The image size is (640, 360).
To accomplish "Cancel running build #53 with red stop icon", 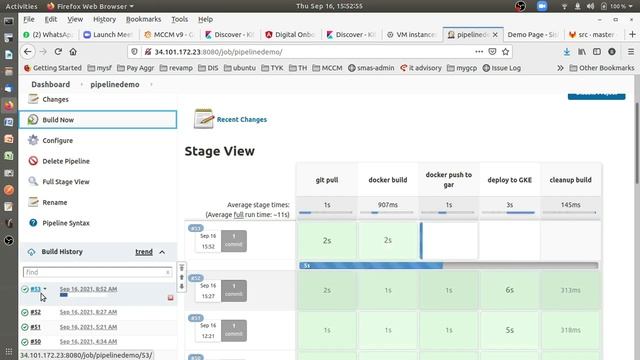I will click(x=171, y=298).
